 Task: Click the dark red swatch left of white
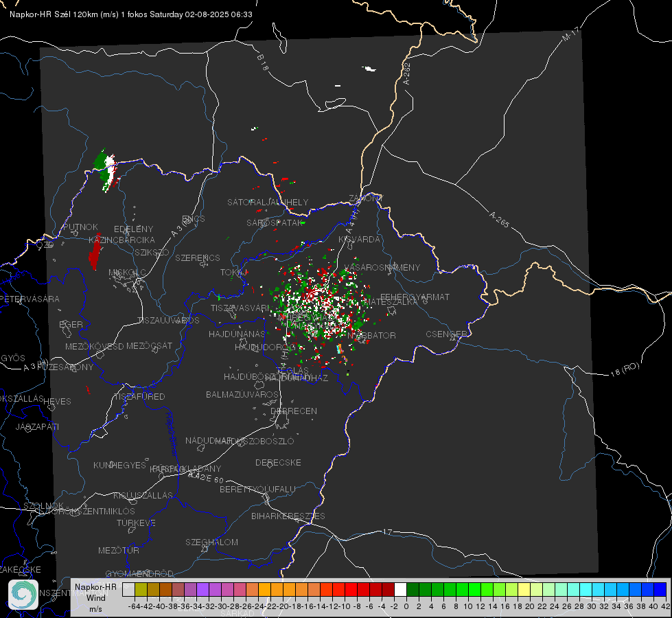click(x=388, y=589)
